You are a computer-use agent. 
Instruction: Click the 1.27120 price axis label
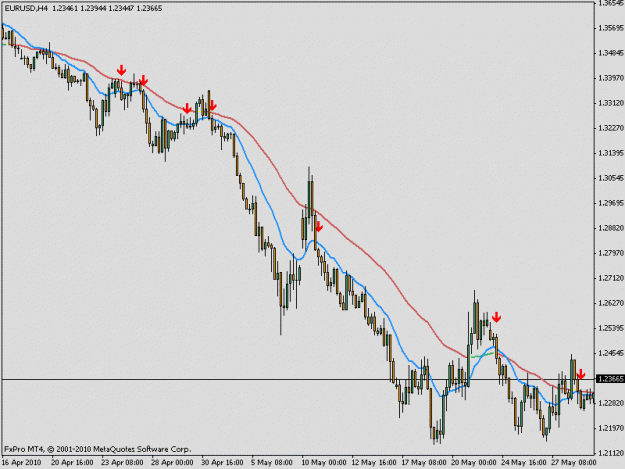(x=611, y=278)
